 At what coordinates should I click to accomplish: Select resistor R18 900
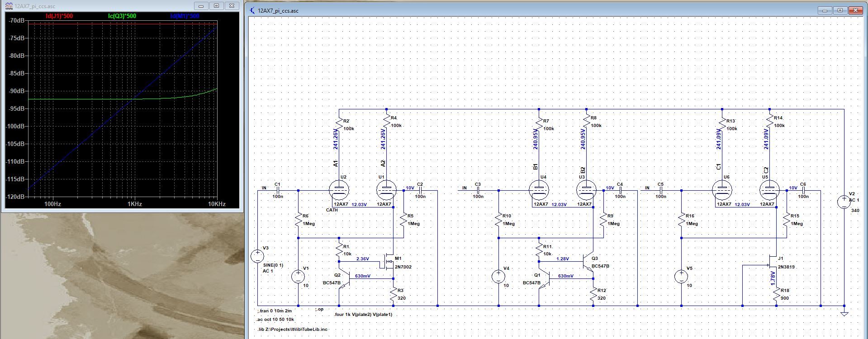point(776,295)
